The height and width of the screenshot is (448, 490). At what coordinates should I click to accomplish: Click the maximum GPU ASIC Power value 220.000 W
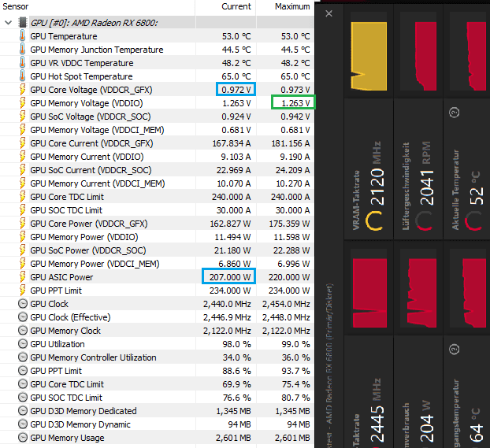coord(289,277)
